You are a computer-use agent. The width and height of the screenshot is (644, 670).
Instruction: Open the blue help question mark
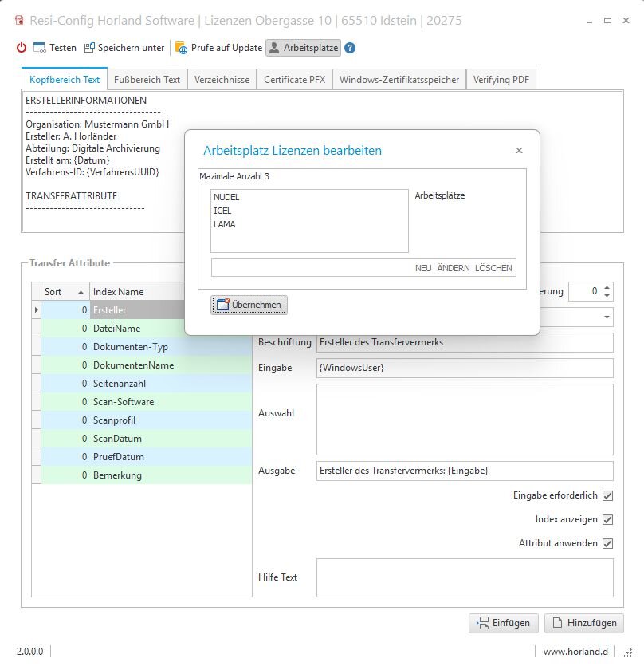pos(350,48)
